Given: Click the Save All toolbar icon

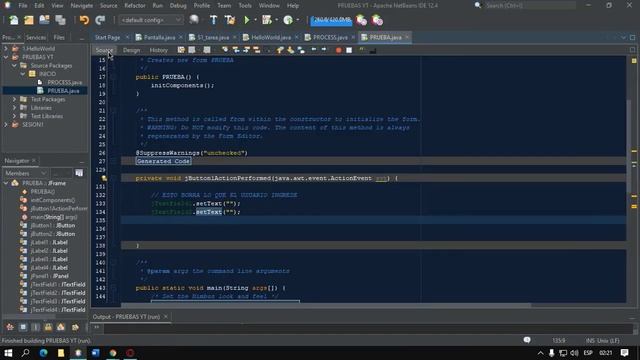Looking at the screenshot, I should 60,20.
